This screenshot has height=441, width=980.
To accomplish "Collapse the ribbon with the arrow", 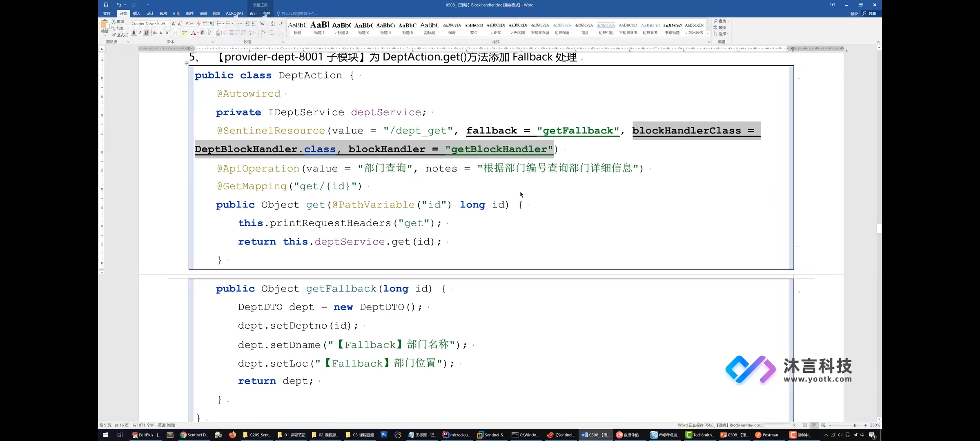I will [878, 42].
